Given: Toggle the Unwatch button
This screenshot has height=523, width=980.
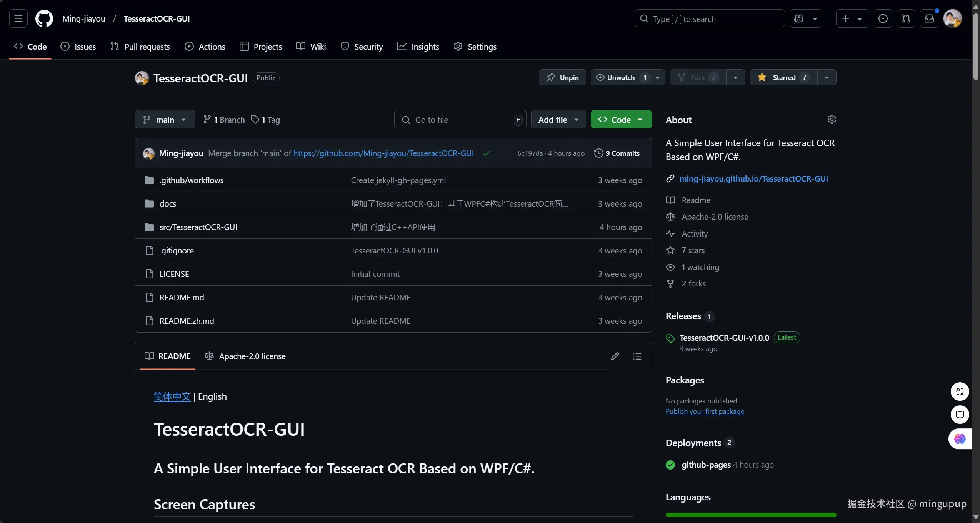Looking at the screenshot, I should click(620, 77).
